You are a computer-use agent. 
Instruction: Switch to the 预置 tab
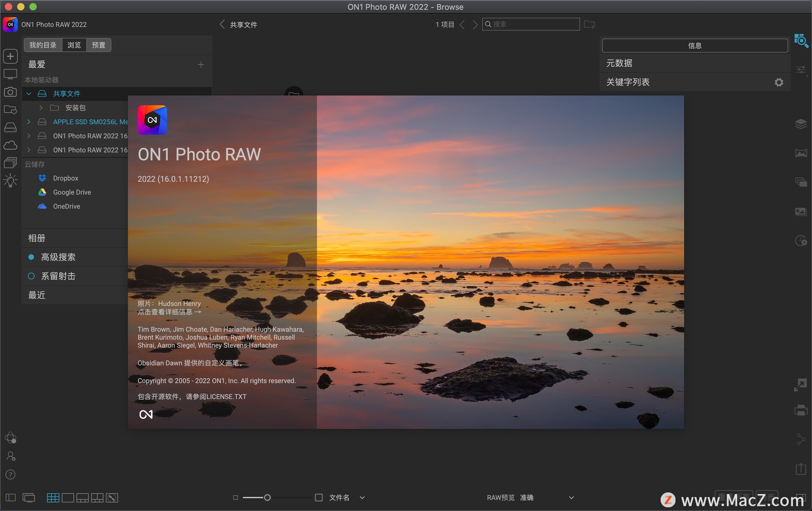coord(99,45)
